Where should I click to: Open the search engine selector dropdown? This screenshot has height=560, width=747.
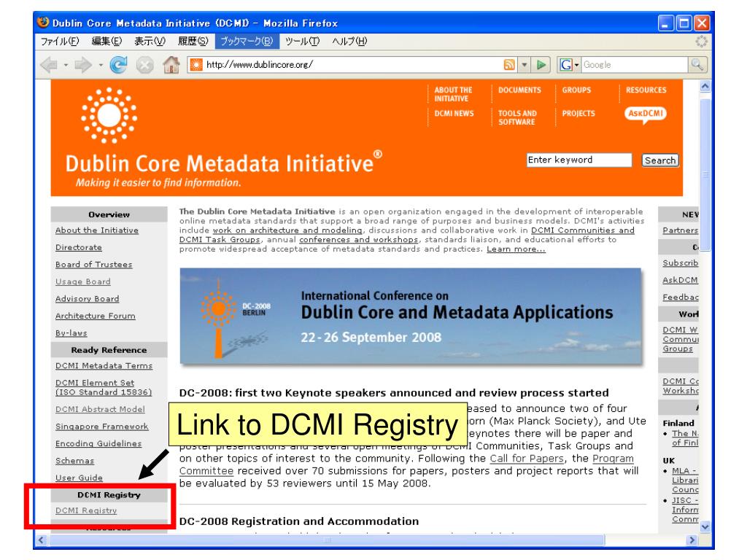click(576, 65)
